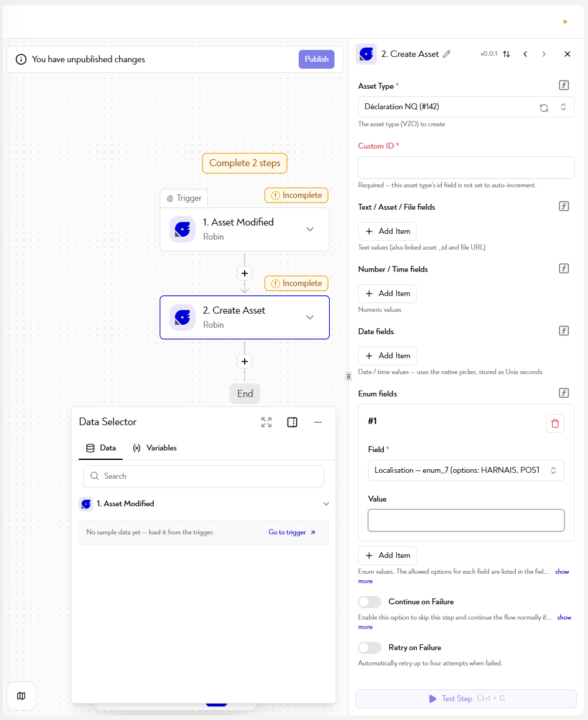
Task: Dock the Data Selector panel sideways
Action: pos(292,422)
